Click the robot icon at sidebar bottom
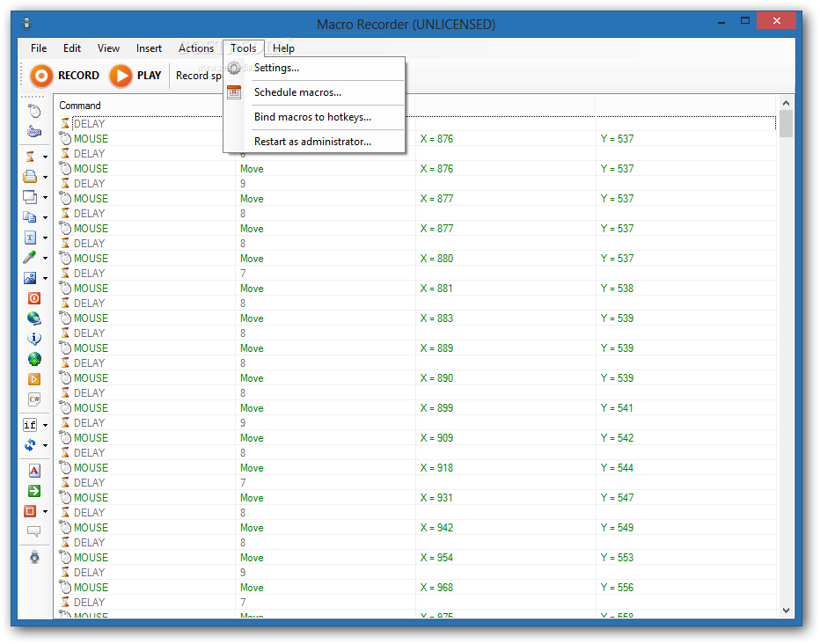 (34, 557)
